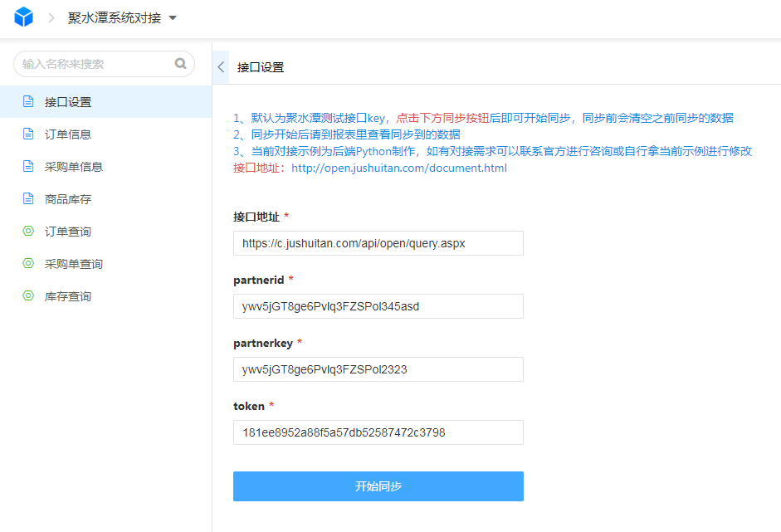
Task: Click the document icon beside 接口设置
Action: point(28,102)
